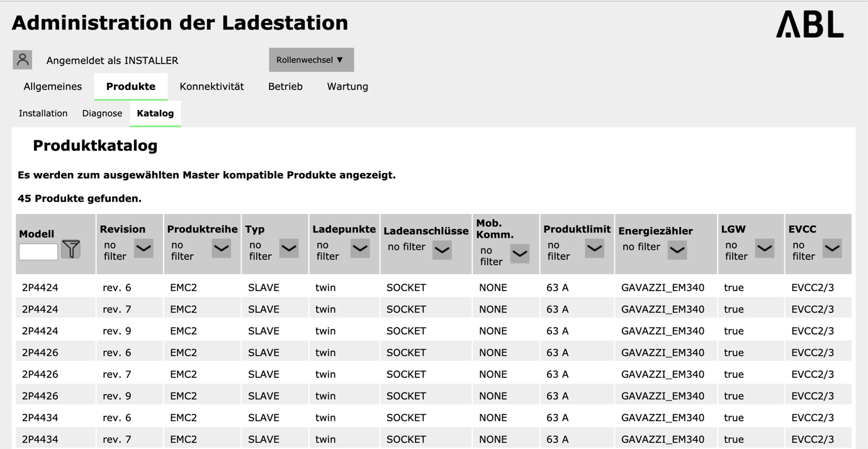The width and height of the screenshot is (868, 449).
Task: Open the Diagnose sub-tab
Action: (102, 113)
